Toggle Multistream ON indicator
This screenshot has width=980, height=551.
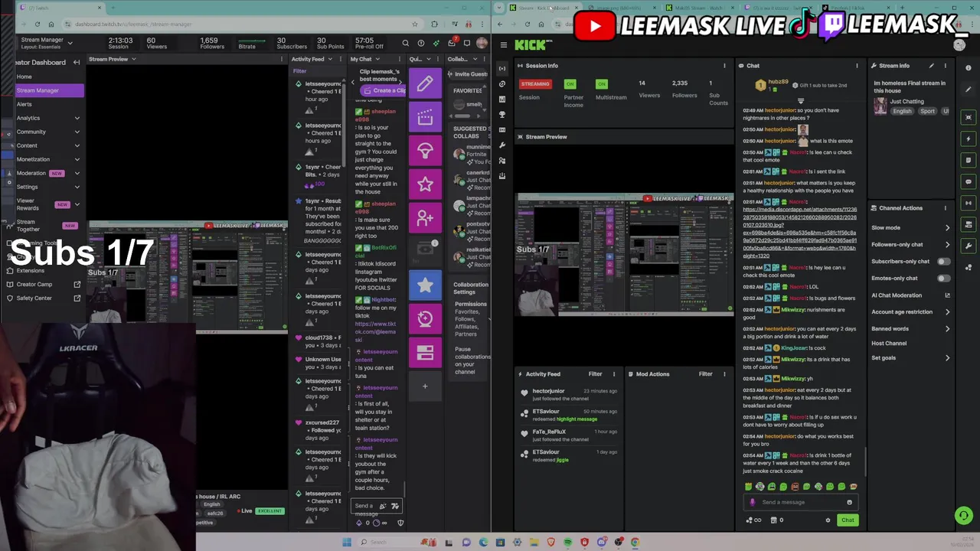[x=602, y=84]
